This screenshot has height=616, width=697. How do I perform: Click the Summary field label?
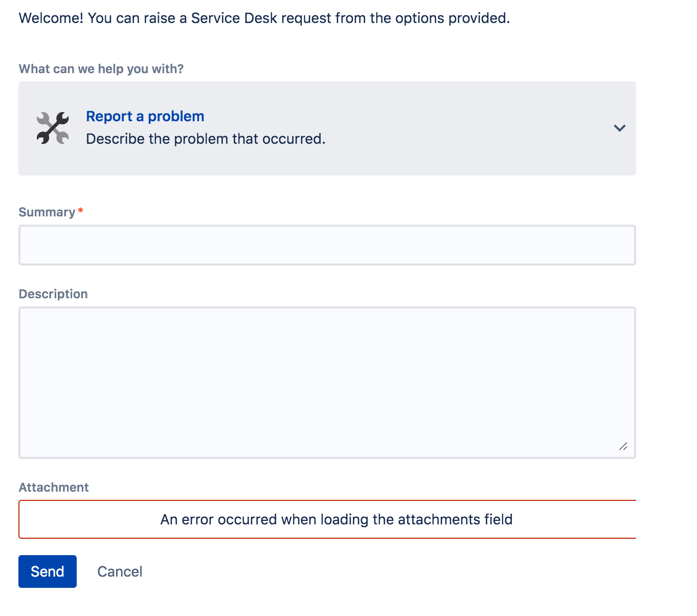tap(47, 212)
